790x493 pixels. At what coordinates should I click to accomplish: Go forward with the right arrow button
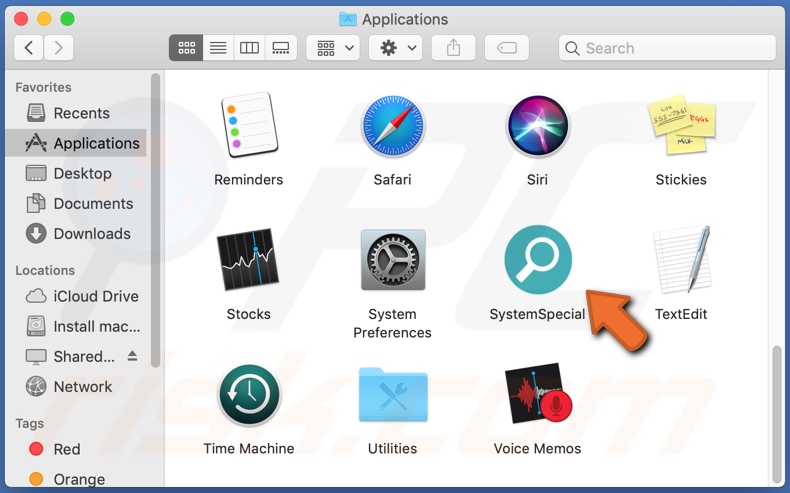click(58, 48)
